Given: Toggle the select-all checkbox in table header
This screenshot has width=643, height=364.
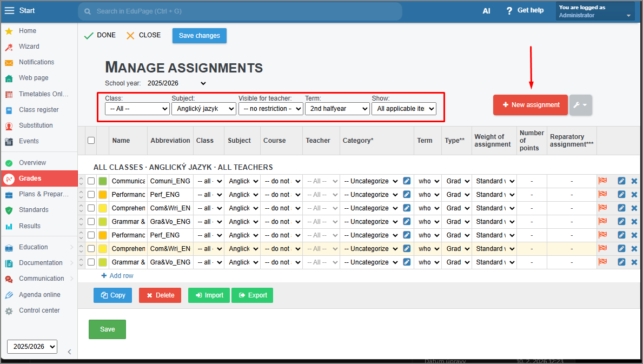Looking at the screenshot, I should point(91,140).
